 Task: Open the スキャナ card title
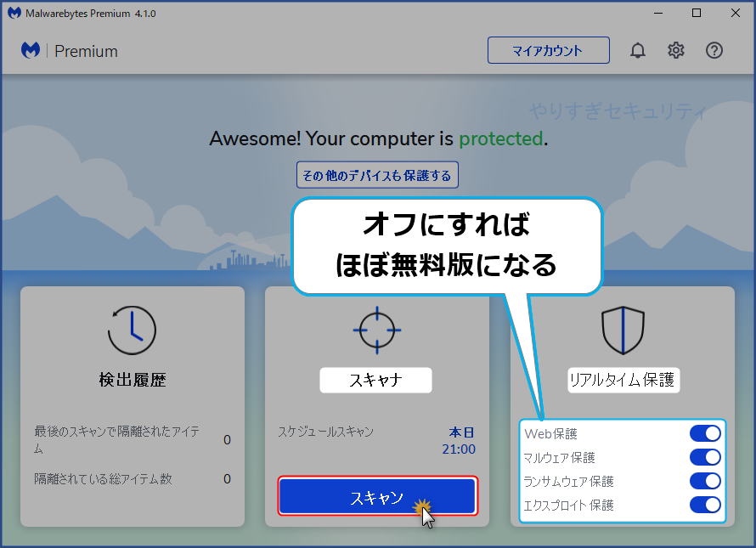375,380
